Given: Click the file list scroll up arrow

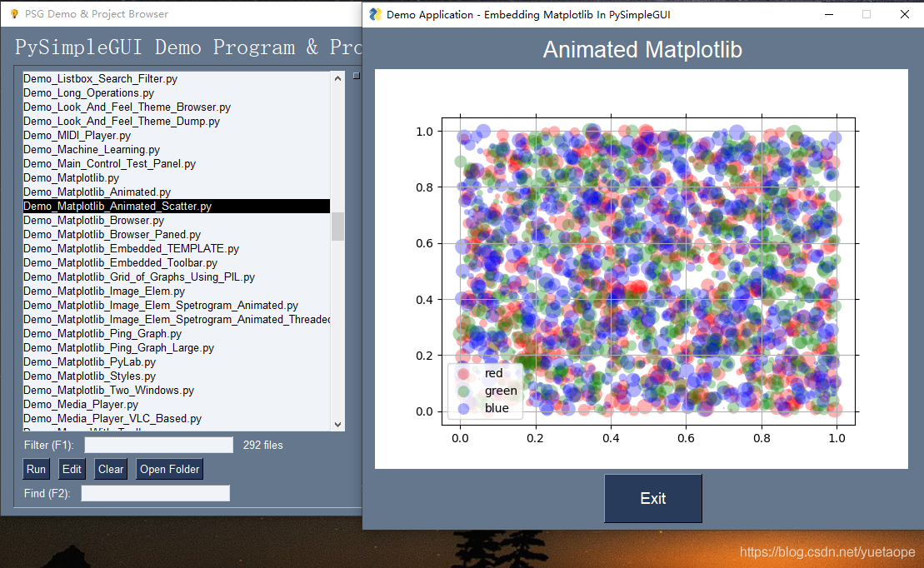Looking at the screenshot, I should [x=337, y=78].
